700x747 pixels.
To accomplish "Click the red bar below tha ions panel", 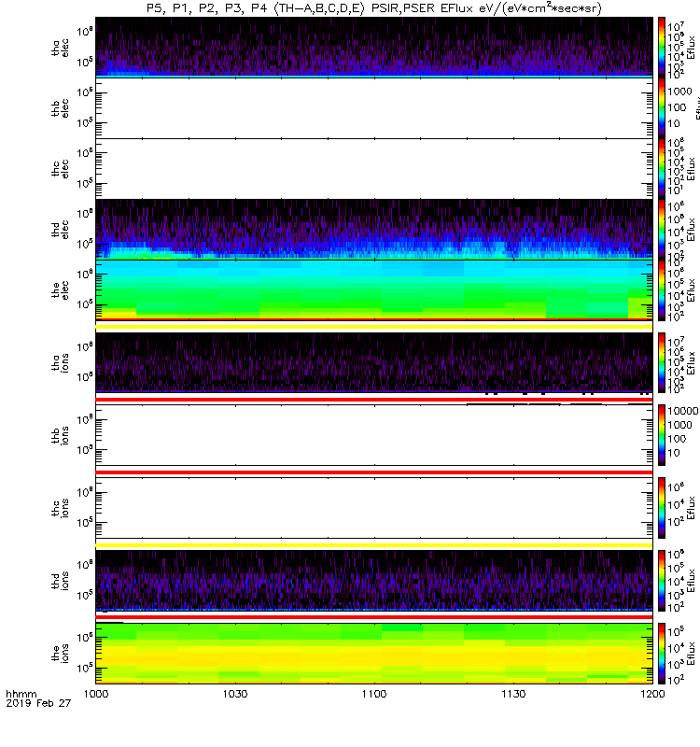I will 374,400.
